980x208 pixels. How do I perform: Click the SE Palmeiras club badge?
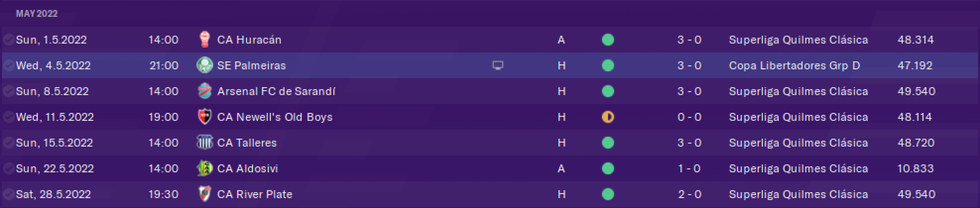204,65
